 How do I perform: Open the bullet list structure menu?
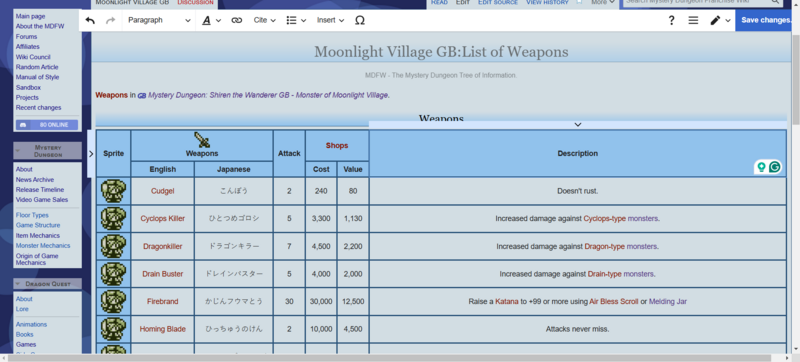(x=296, y=20)
